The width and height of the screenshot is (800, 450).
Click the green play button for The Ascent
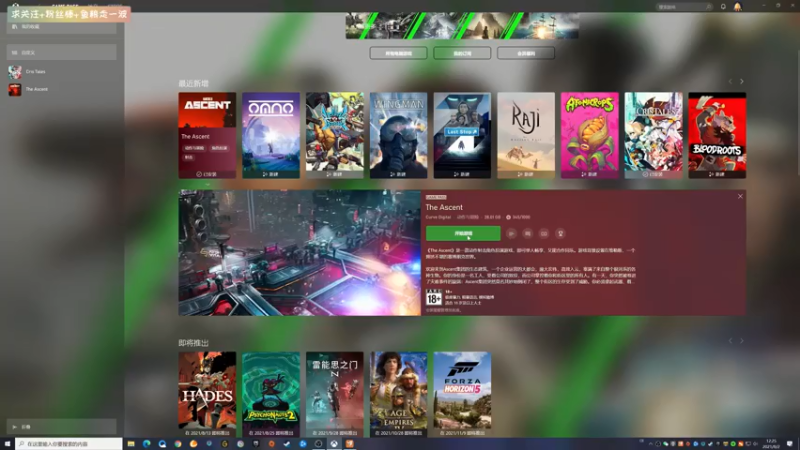pos(463,233)
